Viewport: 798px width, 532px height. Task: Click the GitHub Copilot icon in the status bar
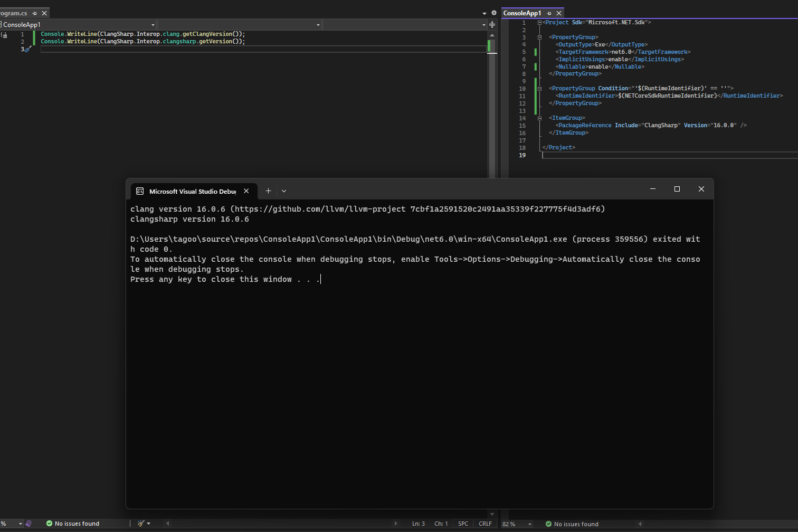pyautogui.click(x=29, y=523)
